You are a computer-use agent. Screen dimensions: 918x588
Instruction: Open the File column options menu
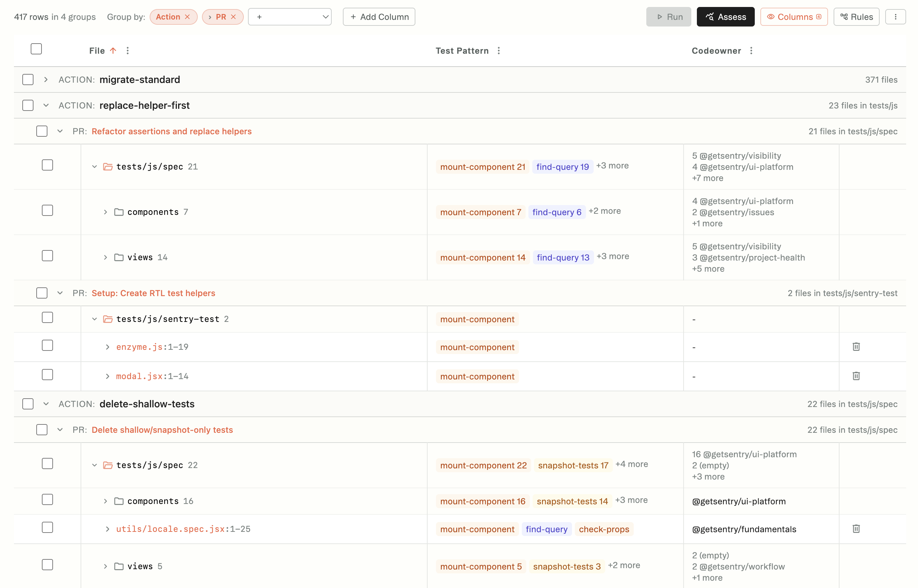[128, 51]
